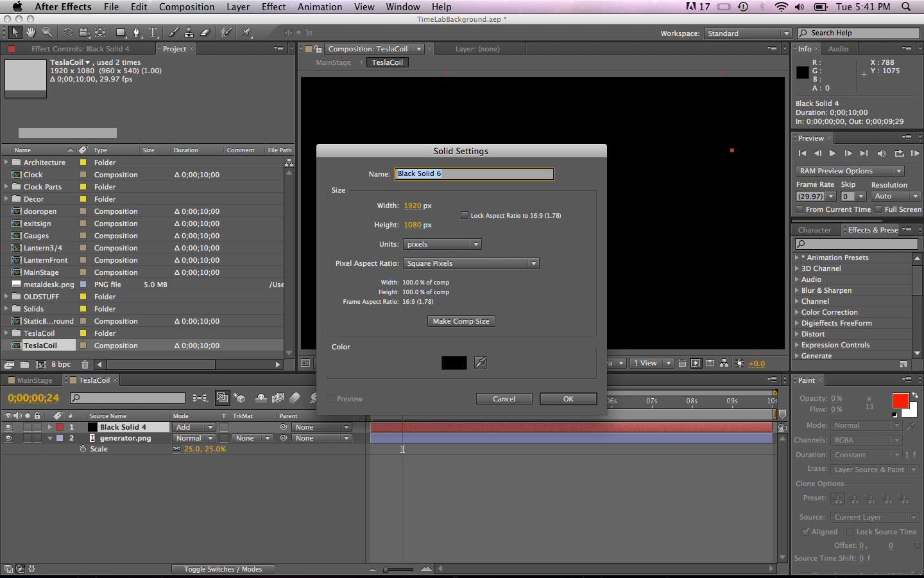Open the Effect menu
This screenshot has height=578, width=924.
pos(273,7)
